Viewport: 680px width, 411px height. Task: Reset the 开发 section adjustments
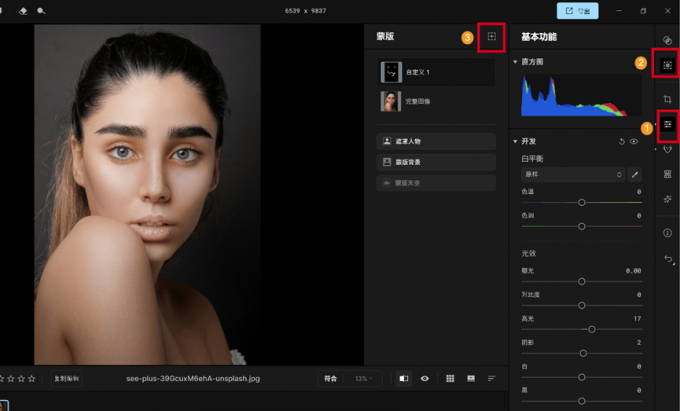[622, 142]
